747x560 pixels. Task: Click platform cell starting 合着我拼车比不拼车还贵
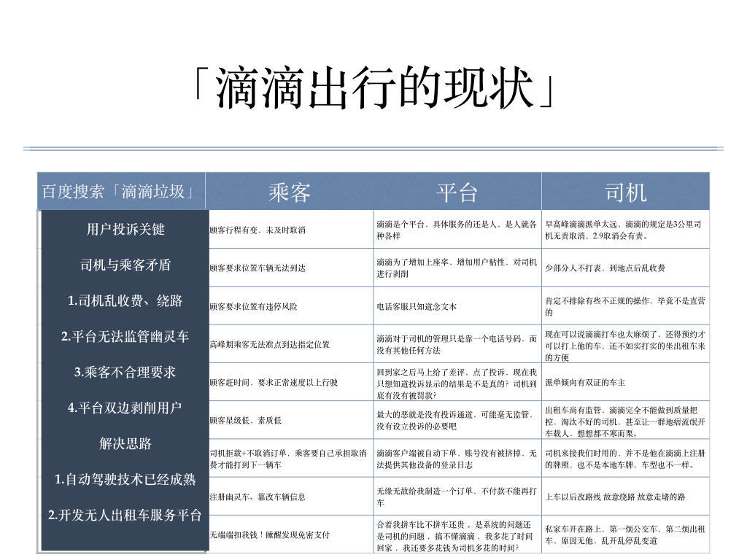[457, 534]
